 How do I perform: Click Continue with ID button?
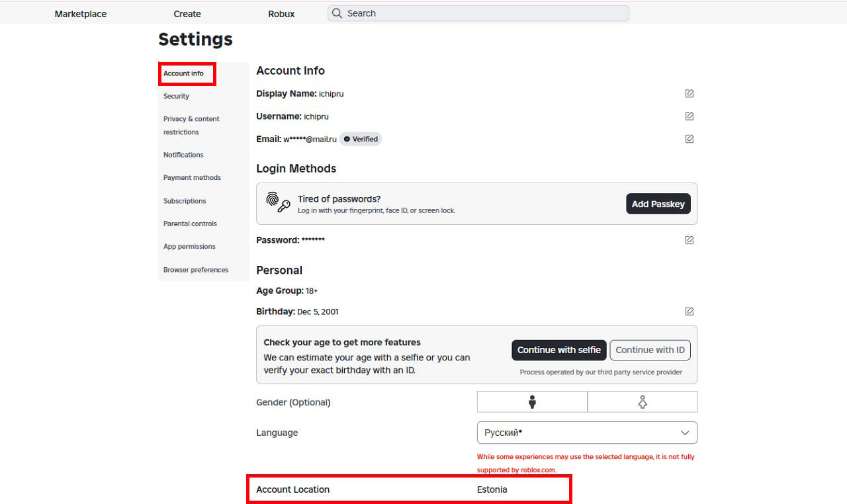click(650, 350)
